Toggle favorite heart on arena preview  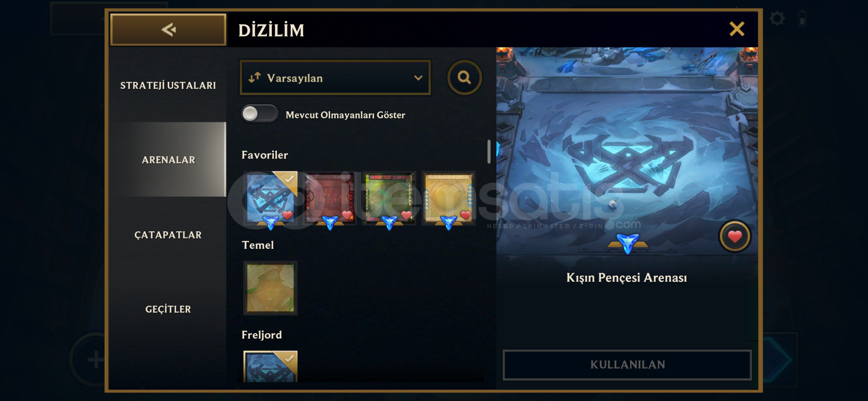tap(735, 237)
